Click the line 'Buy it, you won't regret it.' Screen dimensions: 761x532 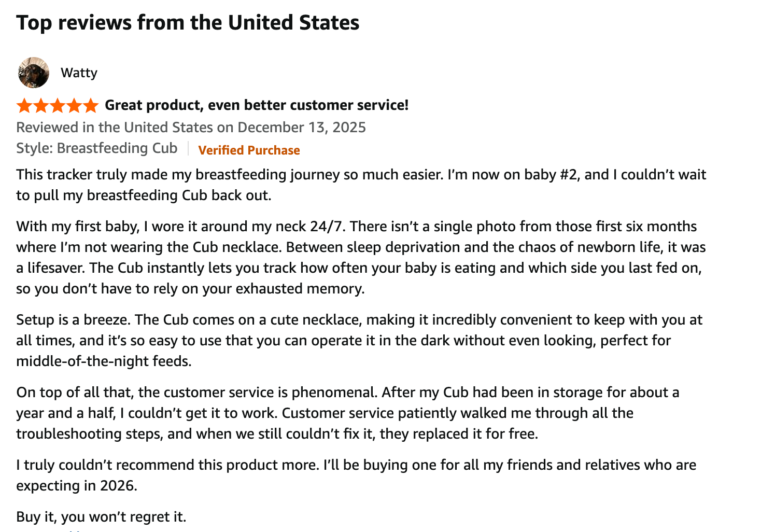click(101, 517)
